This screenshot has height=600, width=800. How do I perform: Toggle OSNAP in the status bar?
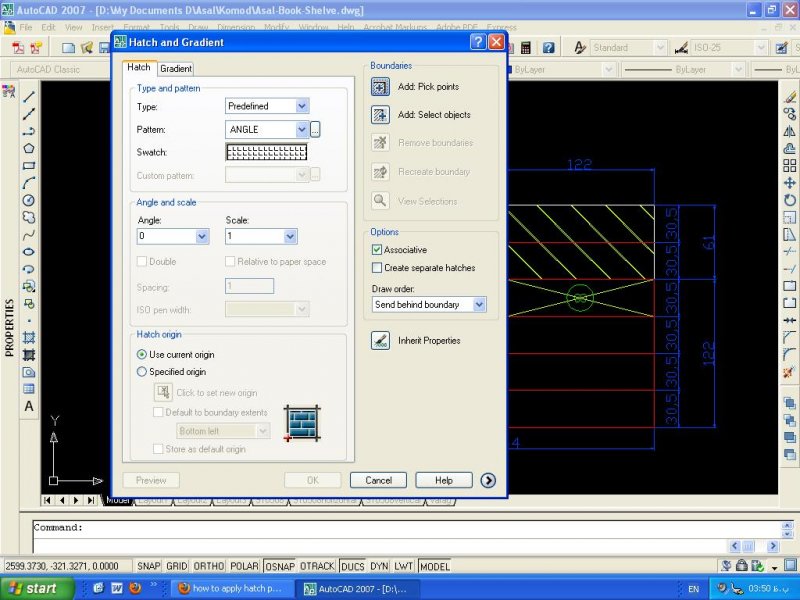(x=280, y=566)
